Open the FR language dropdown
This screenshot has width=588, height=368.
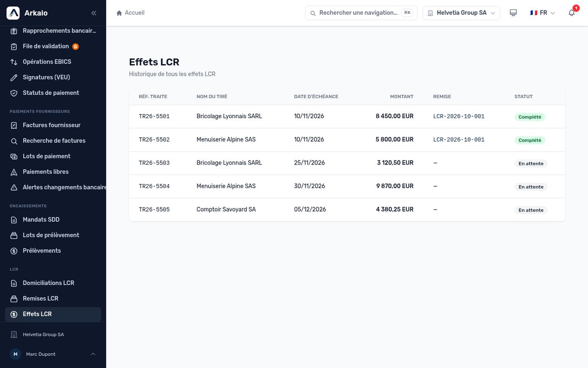(x=543, y=13)
